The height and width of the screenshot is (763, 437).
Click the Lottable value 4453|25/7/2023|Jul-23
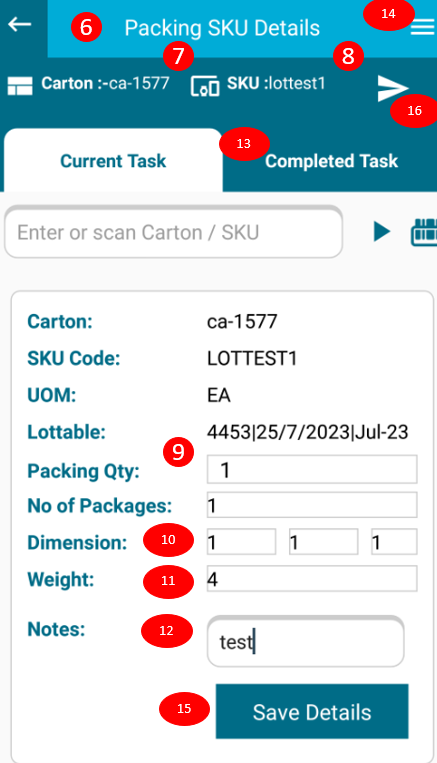tap(308, 432)
